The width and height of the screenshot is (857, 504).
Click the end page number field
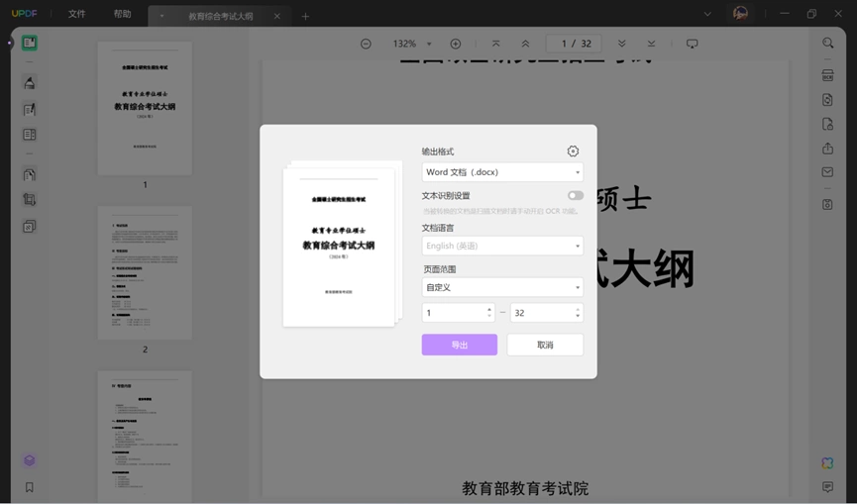click(x=546, y=313)
